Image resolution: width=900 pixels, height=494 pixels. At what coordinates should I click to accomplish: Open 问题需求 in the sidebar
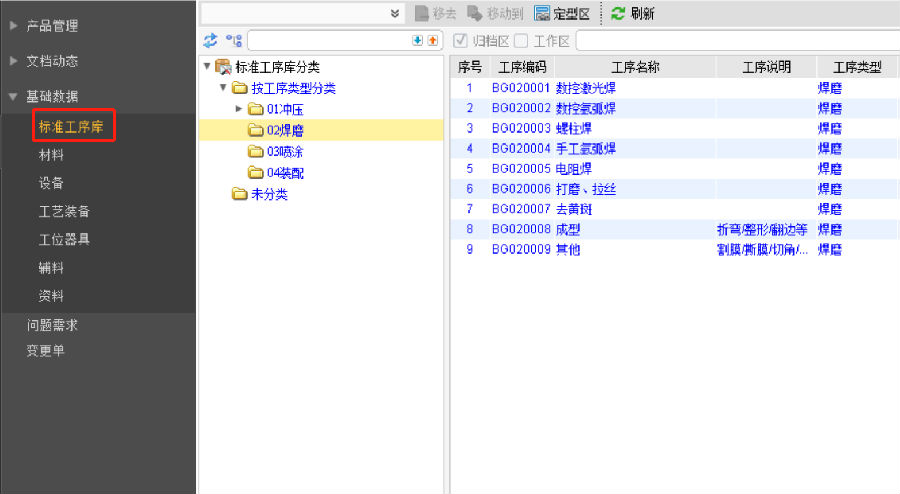pos(52,325)
